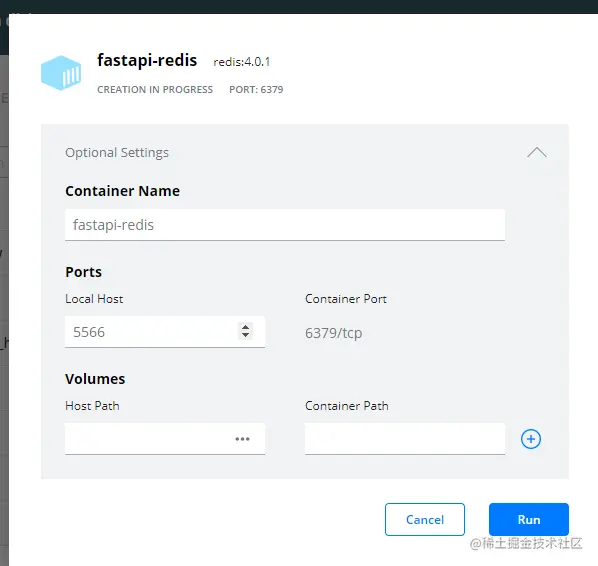The height and width of the screenshot is (566, 598).
Task: Collapse the Optional Settings section
Action: tap(537, 152)
